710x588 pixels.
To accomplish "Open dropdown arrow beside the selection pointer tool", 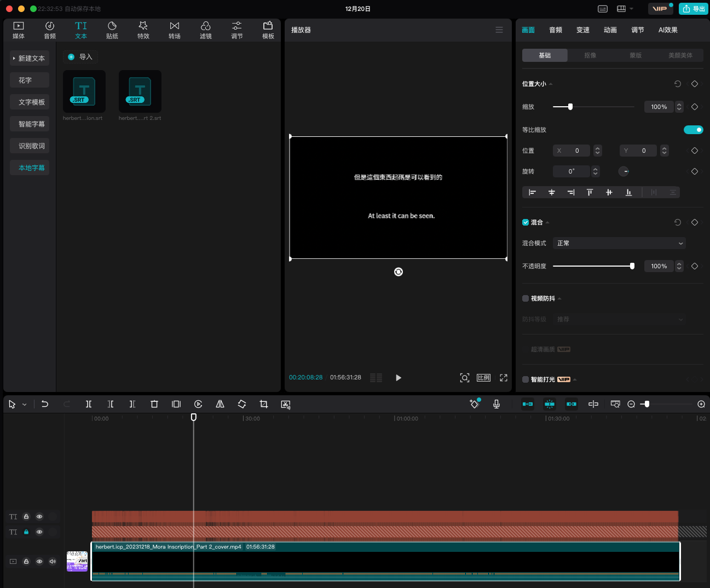I will (25, 405).
